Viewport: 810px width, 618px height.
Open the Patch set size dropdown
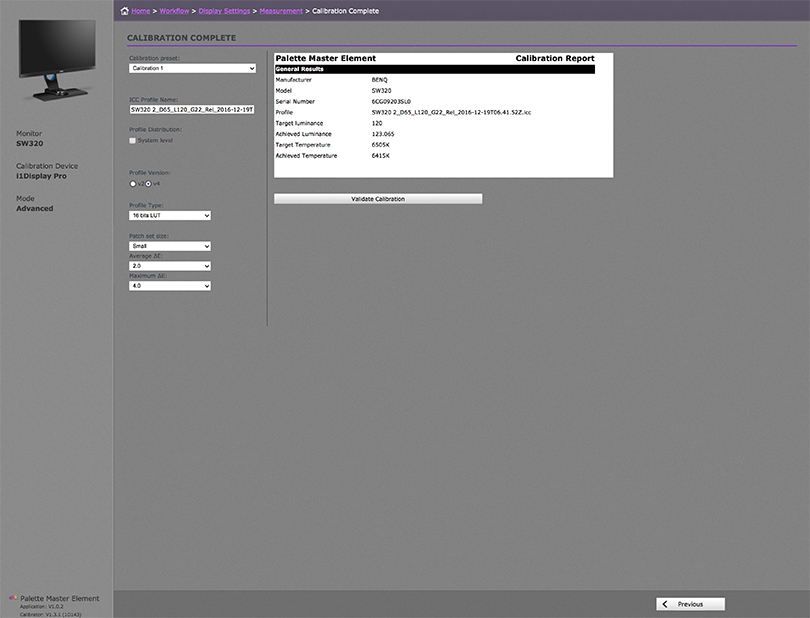(170, 245)
